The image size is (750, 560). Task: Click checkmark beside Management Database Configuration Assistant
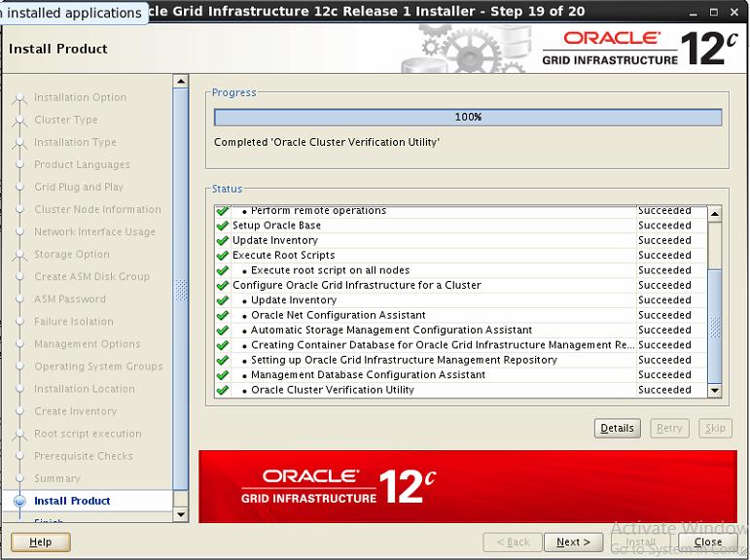pos(223,375)
